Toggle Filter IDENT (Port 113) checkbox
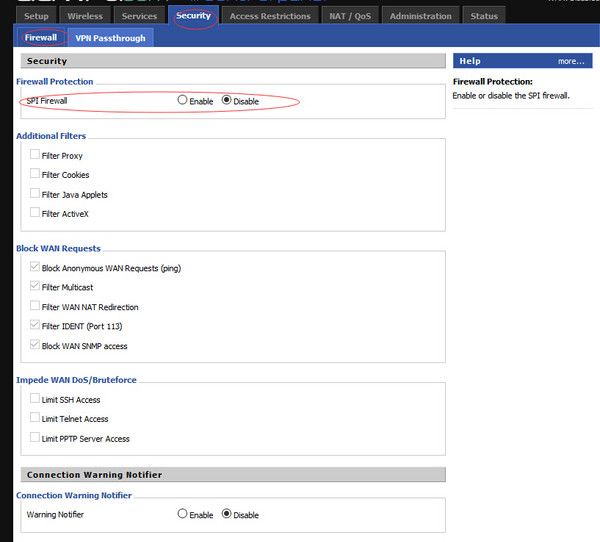This screenshot has height=542, width=600. click(x=35, y=325)
